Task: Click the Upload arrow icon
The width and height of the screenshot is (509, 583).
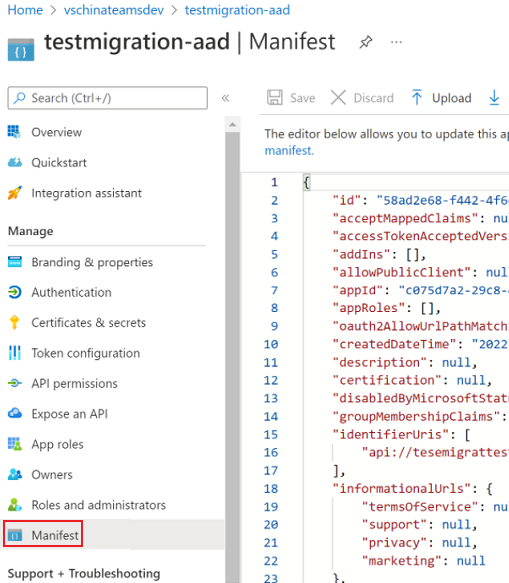Action: point(417,97)
